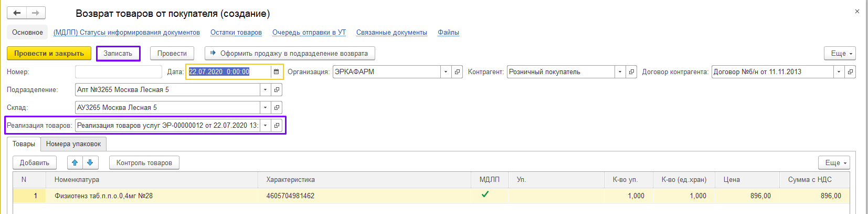Expand the Договор контрагента dropdown
868x214 pixels.
[x=839, y=72]
